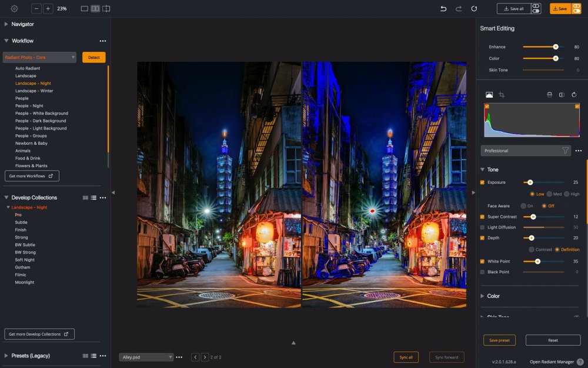Select People - Dark Background workflow
Viewport: 588px width, 368px height.
pos(41,121)
